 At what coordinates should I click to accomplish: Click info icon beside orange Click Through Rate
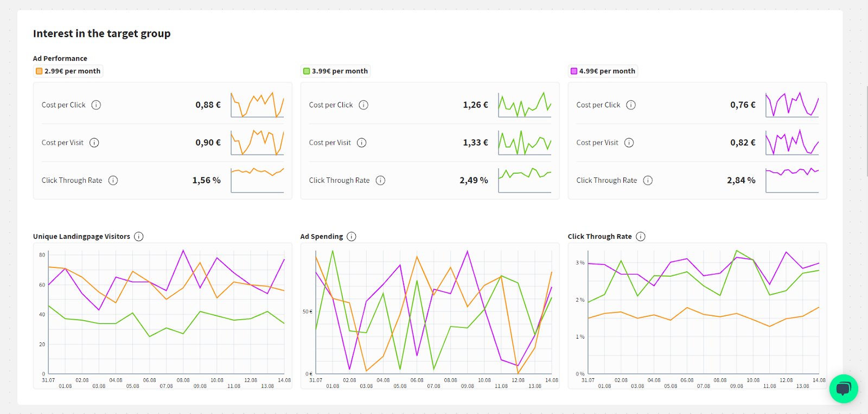coord(113,180)
